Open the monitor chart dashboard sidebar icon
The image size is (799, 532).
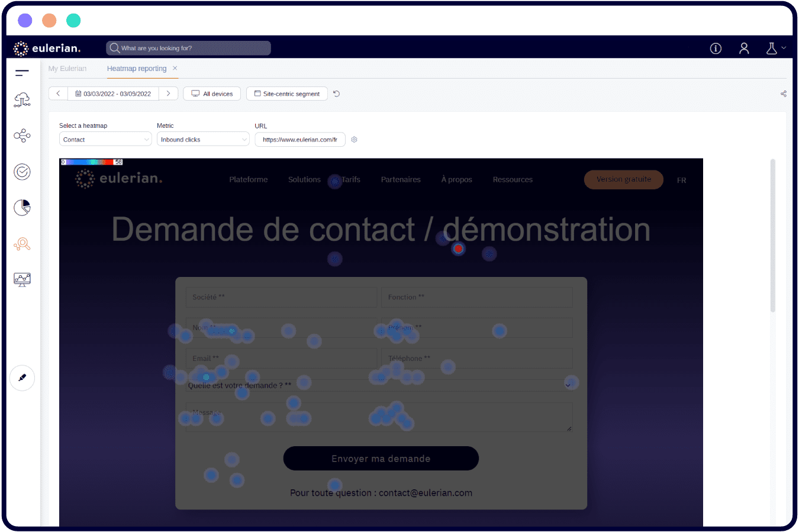(x=22, y=279)
